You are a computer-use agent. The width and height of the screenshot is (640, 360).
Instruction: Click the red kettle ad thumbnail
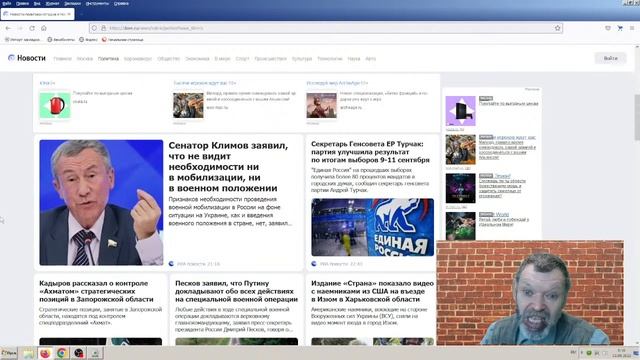pos(55,105)
